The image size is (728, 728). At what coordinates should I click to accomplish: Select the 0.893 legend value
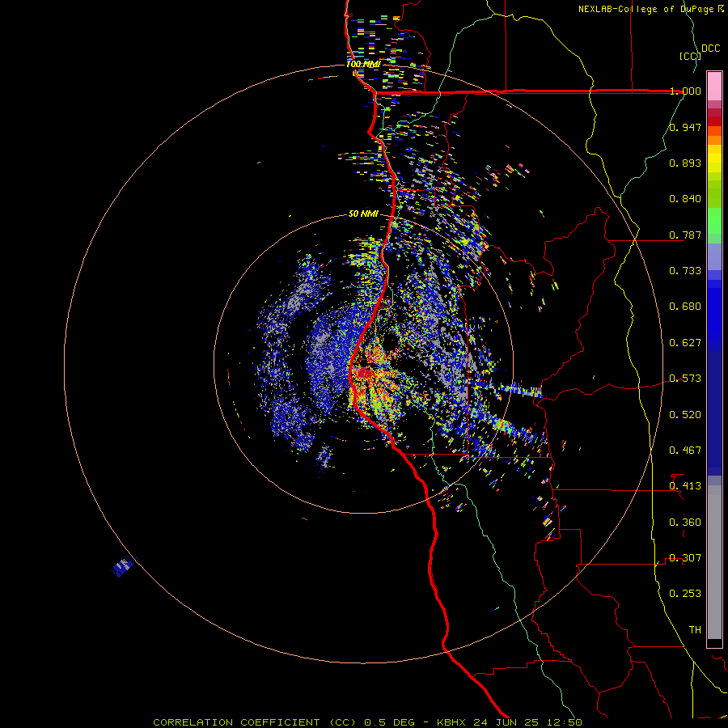tap(685, 163)
